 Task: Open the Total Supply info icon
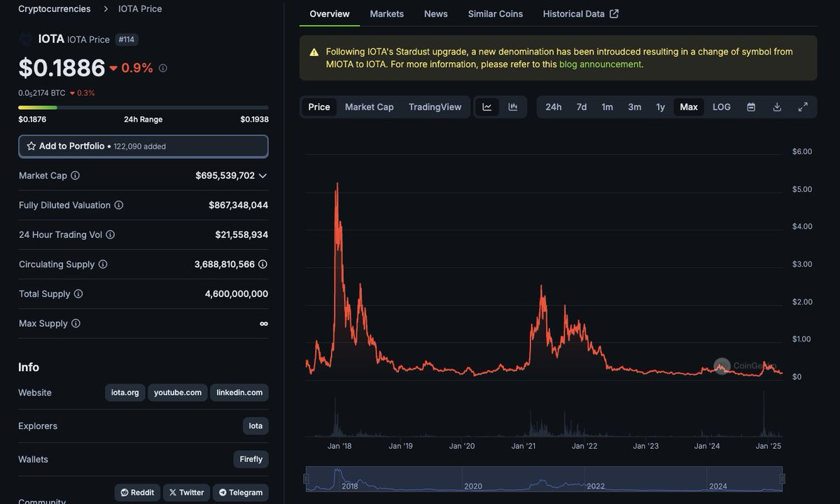tap(78, 294)
